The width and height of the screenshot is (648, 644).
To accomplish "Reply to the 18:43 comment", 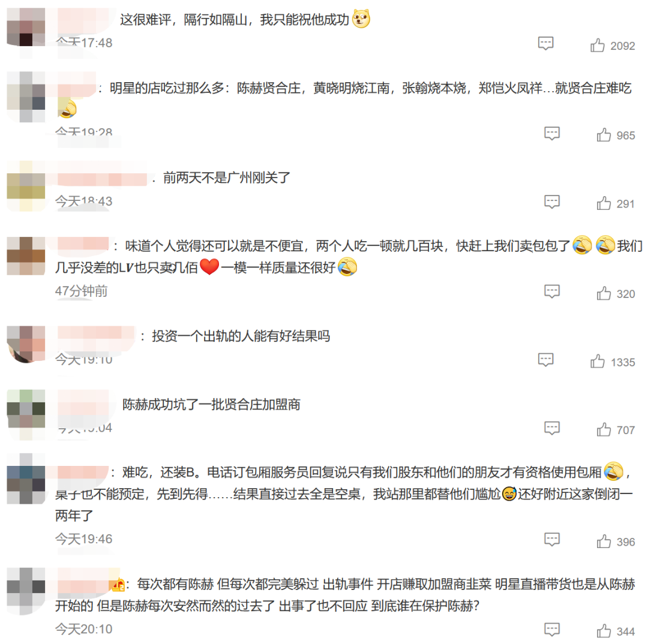I will 552,201.
